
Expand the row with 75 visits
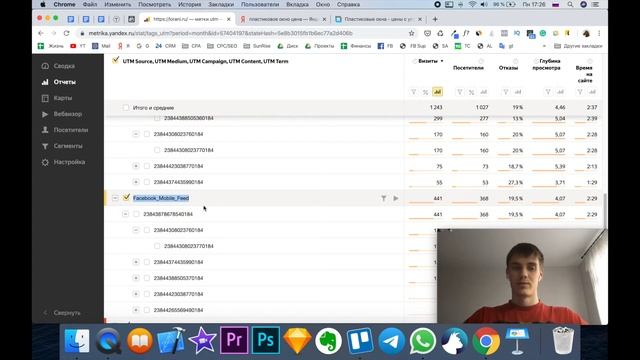click(x=136, y=166)
